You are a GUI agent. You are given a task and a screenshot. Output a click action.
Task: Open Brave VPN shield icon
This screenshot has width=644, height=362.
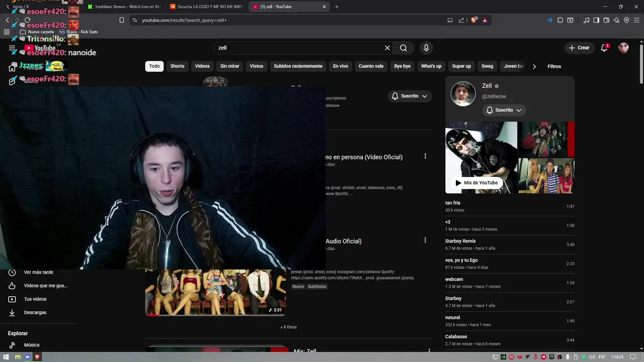[626, 20]
